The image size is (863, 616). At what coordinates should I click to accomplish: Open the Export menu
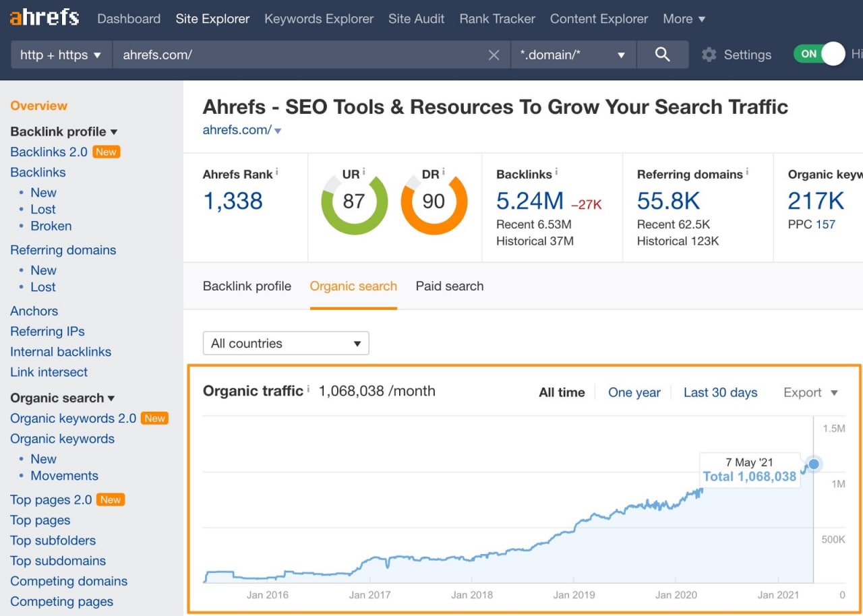point(810,392)
